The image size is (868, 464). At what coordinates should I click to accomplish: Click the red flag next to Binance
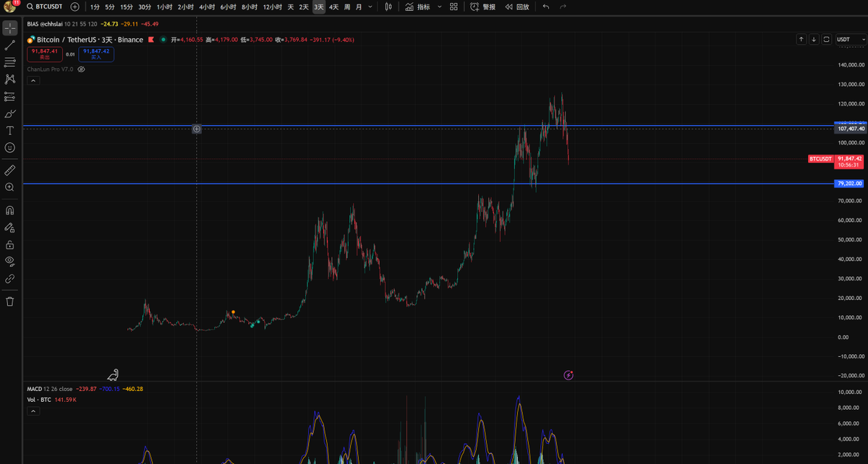150,40
